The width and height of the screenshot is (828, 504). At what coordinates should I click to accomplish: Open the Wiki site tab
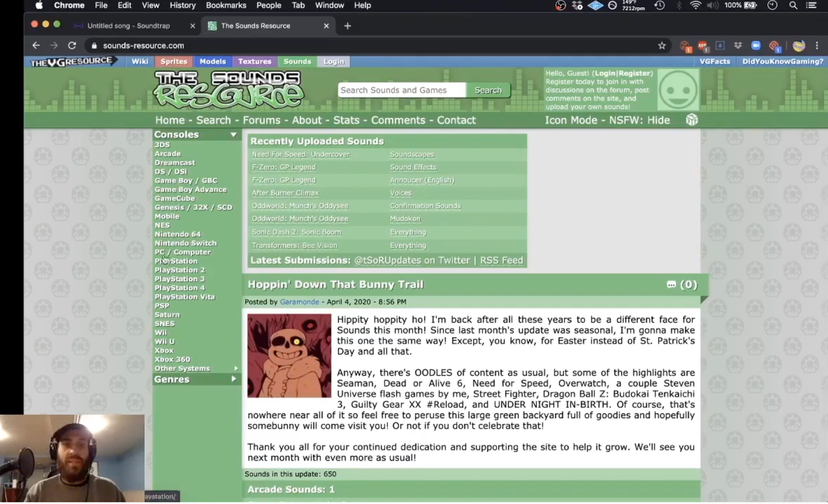[x=140, y=61]
